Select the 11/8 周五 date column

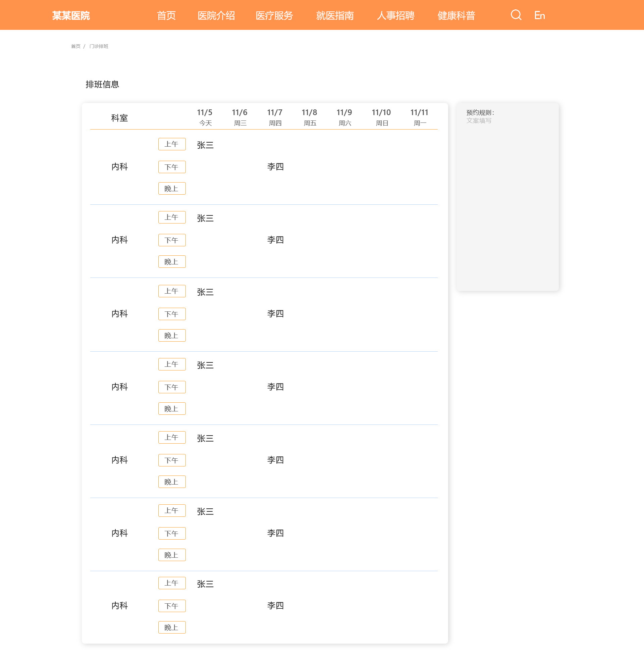click(309, 117)
